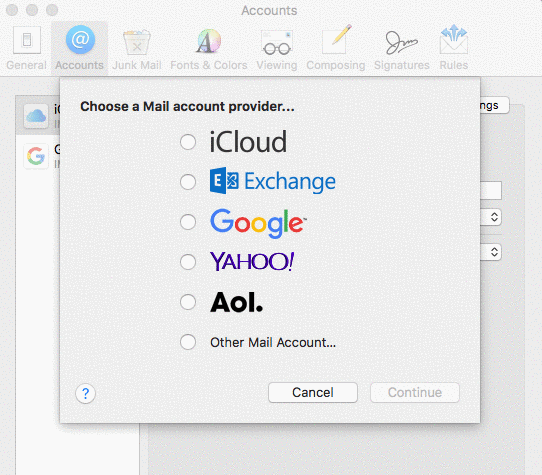The image size is (542, 475).
Task: Switch to Viewing preferences glasses icon
Action: [277, 43]
